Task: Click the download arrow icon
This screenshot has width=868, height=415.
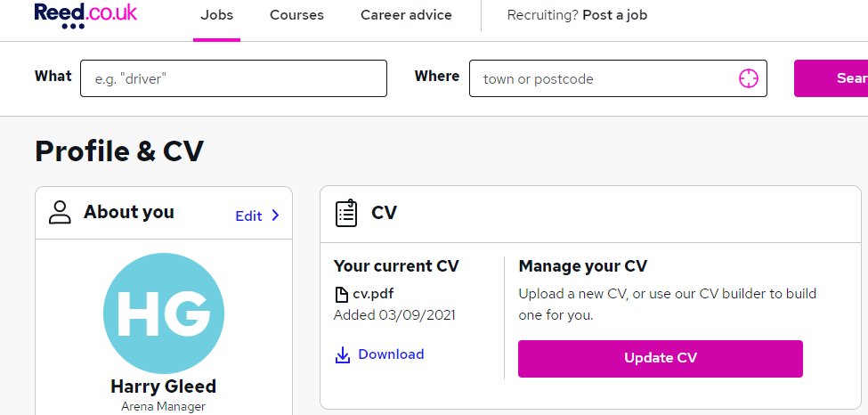Action: click(x=343, y=354)
